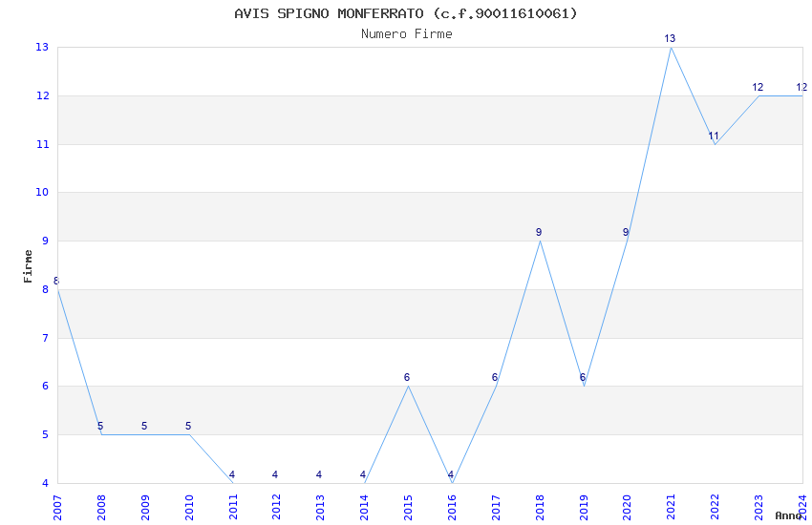Choose year 2020 on the x-axis
The height and width of the screenshot is (525, 812).
627,508
